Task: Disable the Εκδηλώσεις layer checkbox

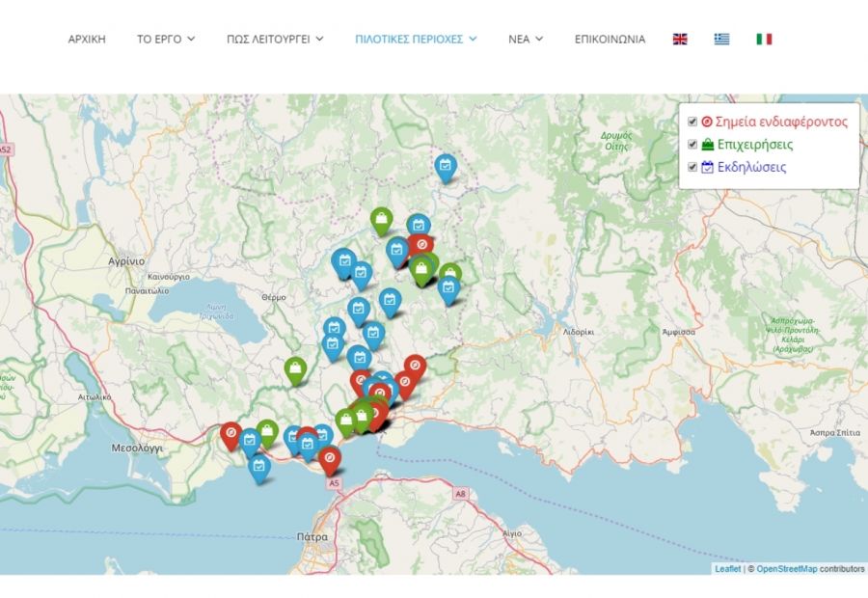Action: click(x=692, y=166)
